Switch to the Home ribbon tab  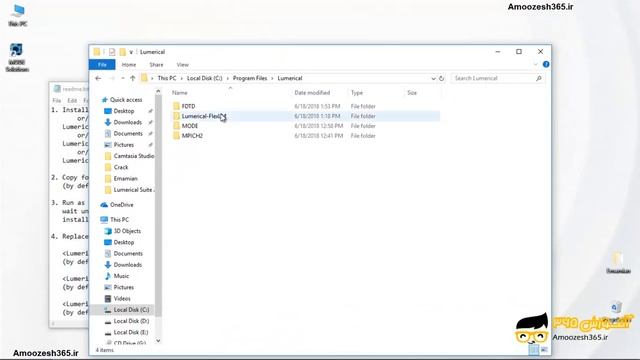(x=129, y=64)
